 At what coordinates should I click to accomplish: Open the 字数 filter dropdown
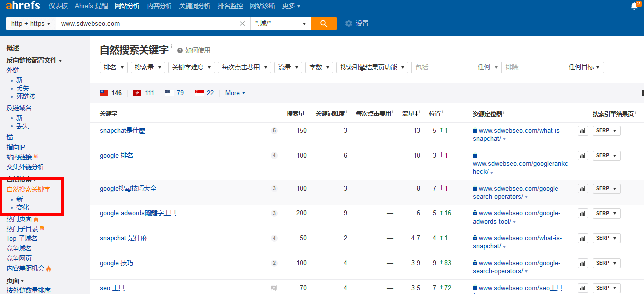pyautogui.click(x=319, y=67)
